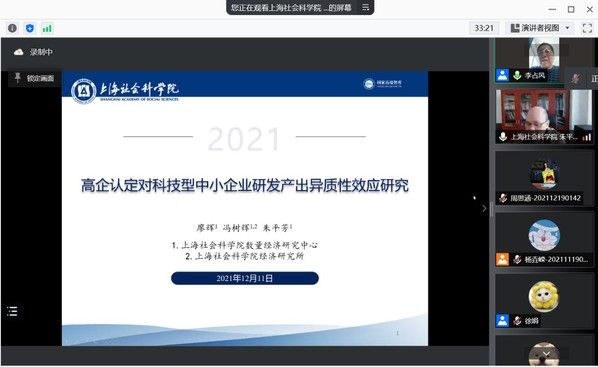
Task: Click the 录制中 recording status label
Action: click(41, 52)
